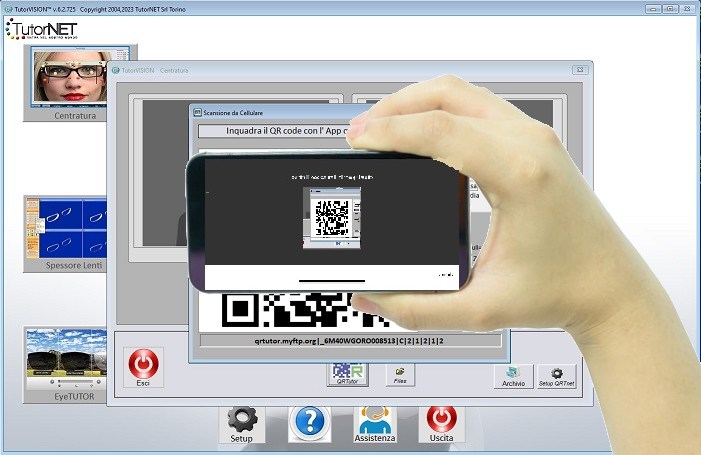Image resolution: width=701 pixels, height=455 pixels.
Task: Click the Uscita exit button
Action: [x=442, y=424]
